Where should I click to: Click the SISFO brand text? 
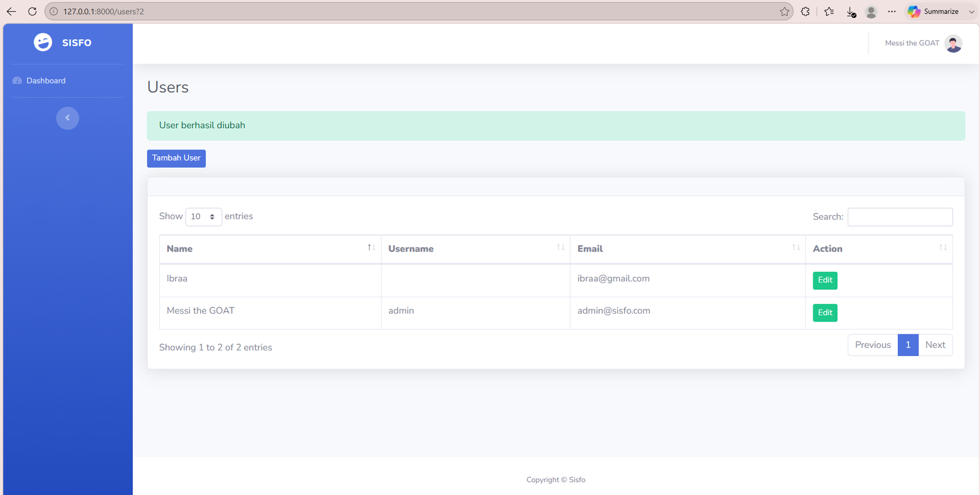pyautogui.click(x=77, y=43)
